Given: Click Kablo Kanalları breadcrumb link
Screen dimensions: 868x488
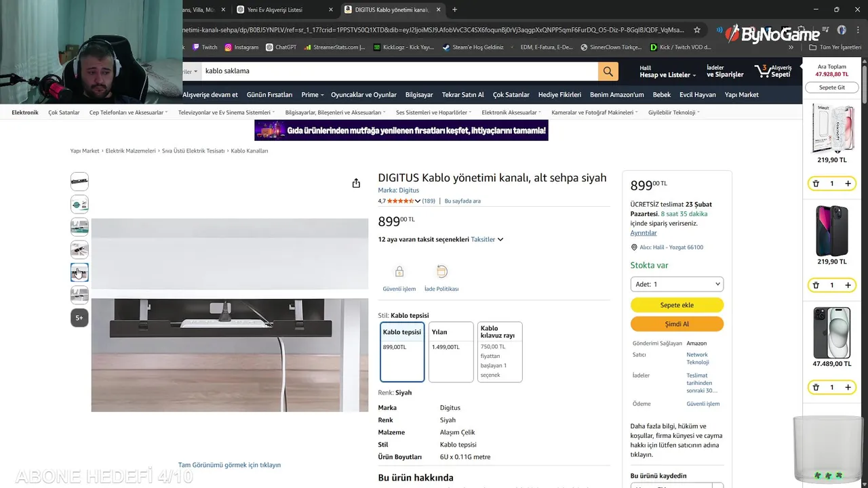Looking at the screenshot, I should point(250,151).
